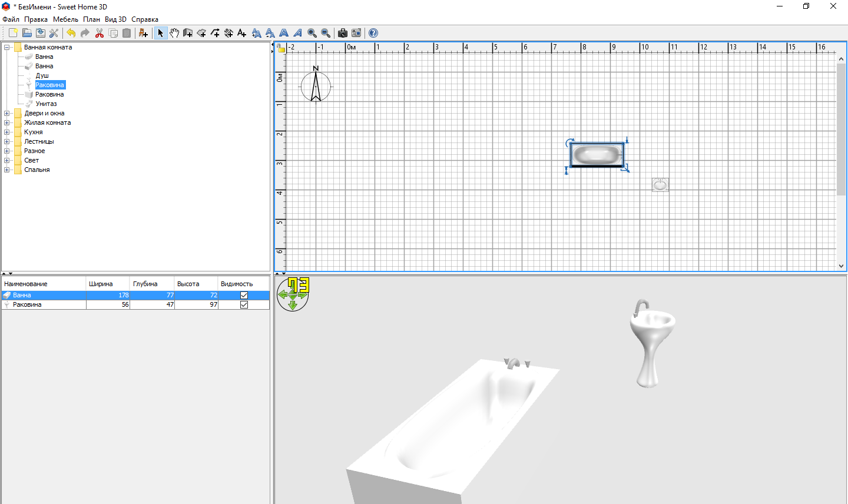Click the Add furniture to home icon
This screenshot has width=848, height=504.
point(143,33)
